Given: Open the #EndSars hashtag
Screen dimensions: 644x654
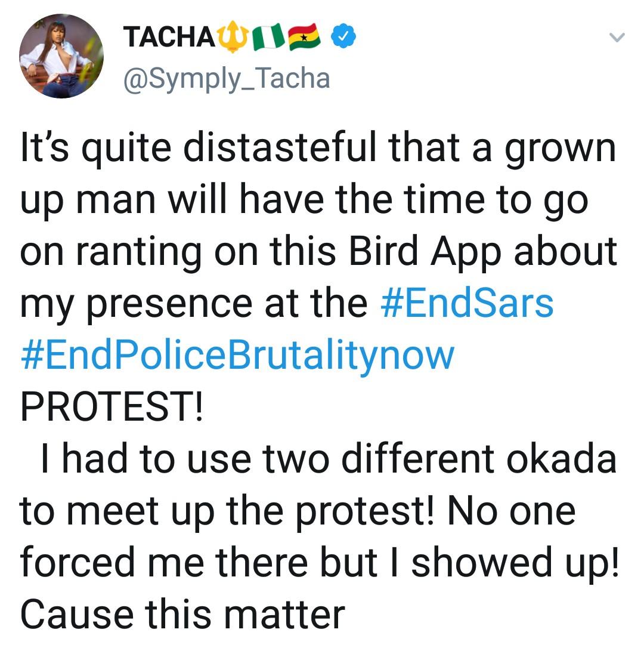Looking at the screenshot, I should (466, 303).
